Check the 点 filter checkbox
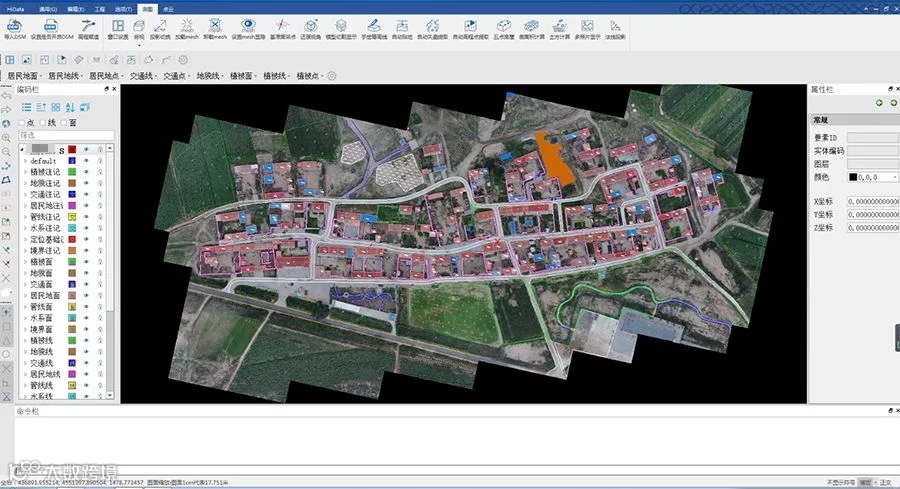The height and width of the screenshot is (489, 900). pos(23,123)
